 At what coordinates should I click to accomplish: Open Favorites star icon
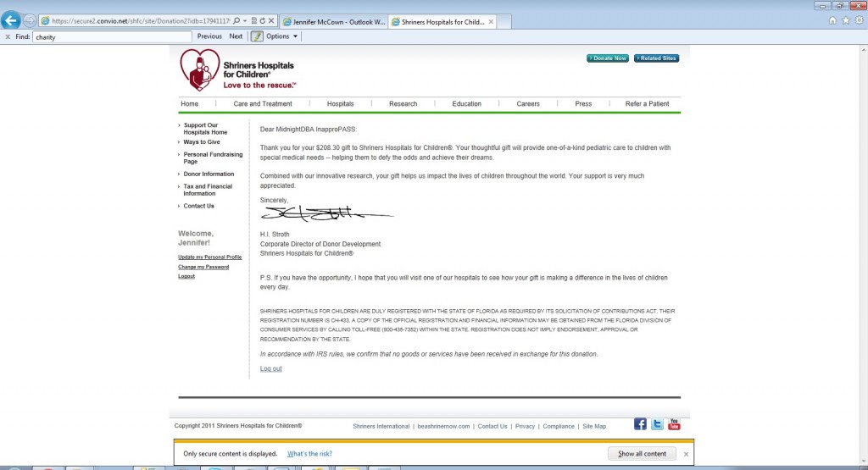click(x=846, y=20)
